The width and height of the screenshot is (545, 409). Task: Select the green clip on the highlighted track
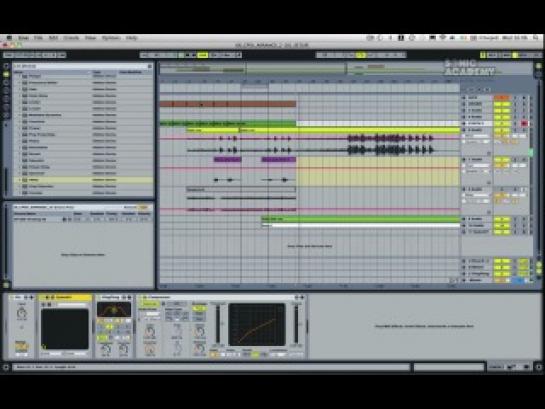[x=228, y=123]
